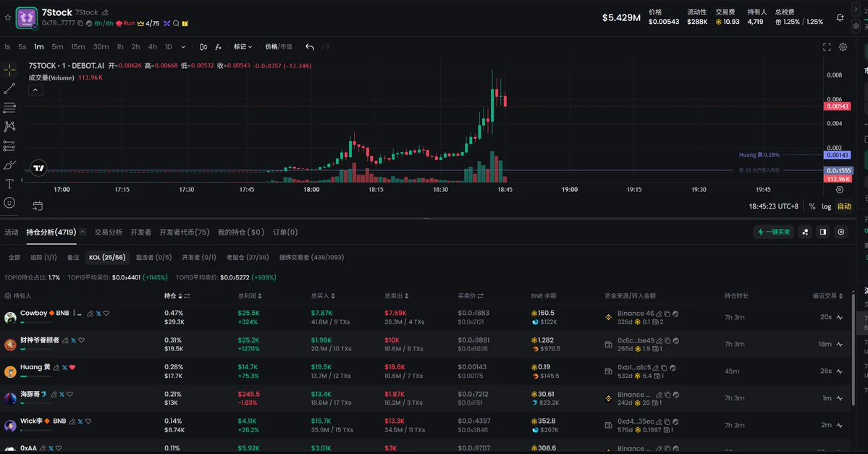The height and width of the screenshot is (454, 868).
Task: Click the 0.00543 current price label
Action: tap(838, 106)
